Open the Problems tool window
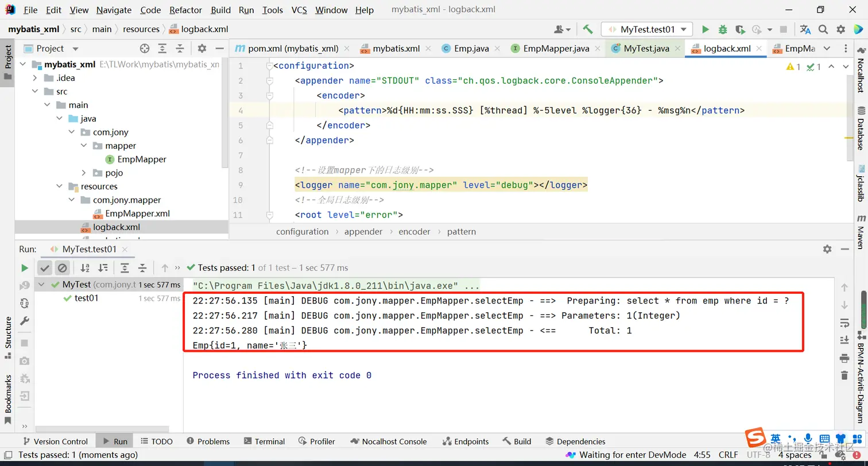Viewport: 868px width, 466px height. [207, 441]
